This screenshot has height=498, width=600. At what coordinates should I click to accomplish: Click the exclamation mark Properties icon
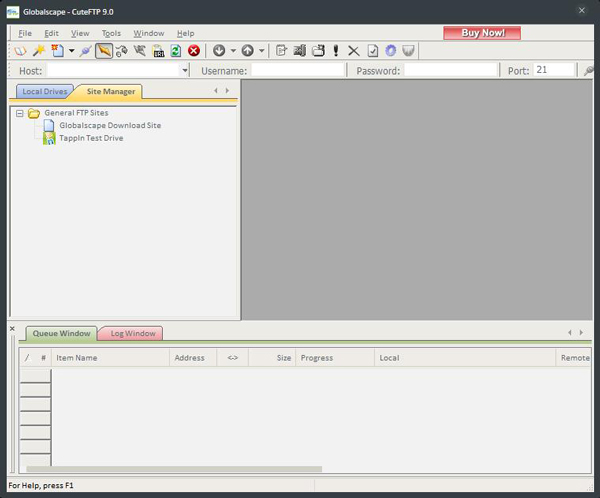[336, 51]
